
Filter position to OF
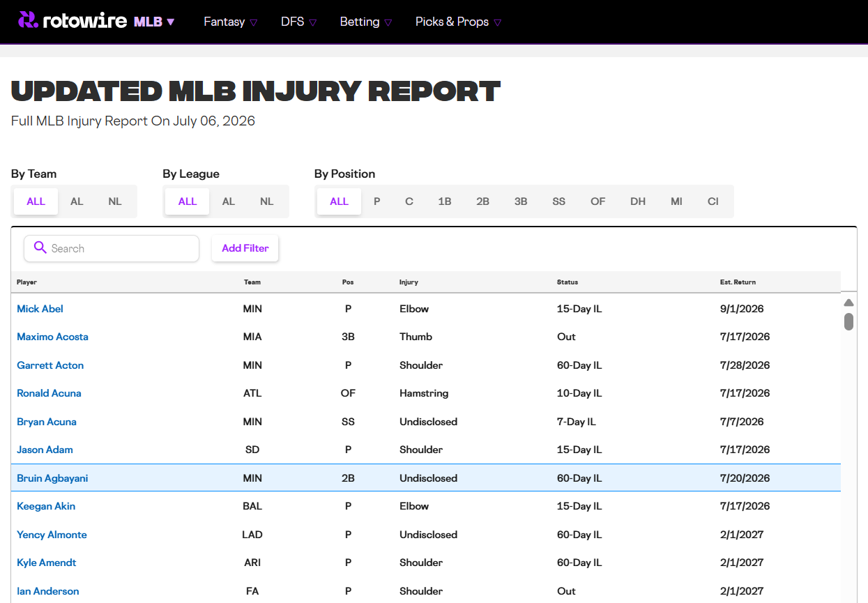pos(598,201)
